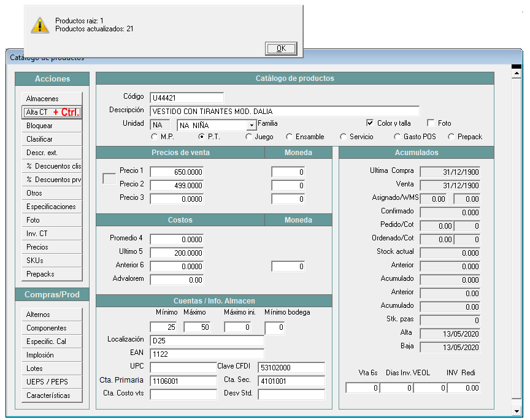Open Características button
Image resolution: width=530 pixels, height=420 pixels.
coord(52,395)
